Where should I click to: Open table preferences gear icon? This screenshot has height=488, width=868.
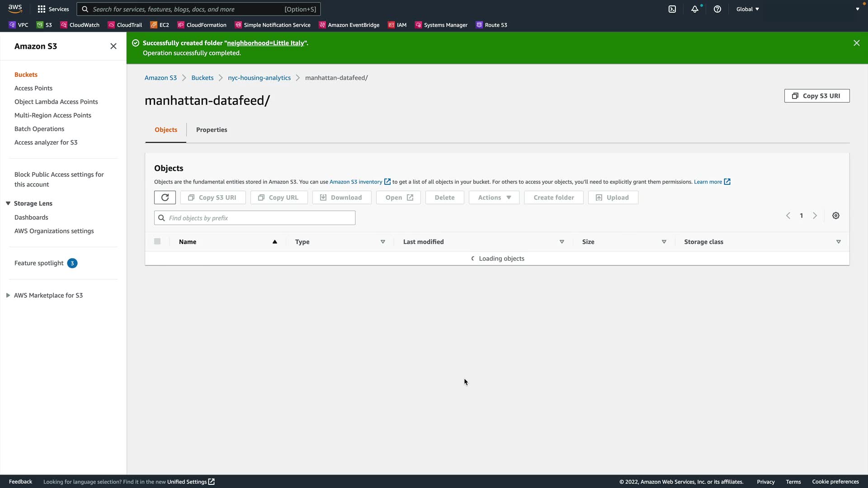point(836,216)
